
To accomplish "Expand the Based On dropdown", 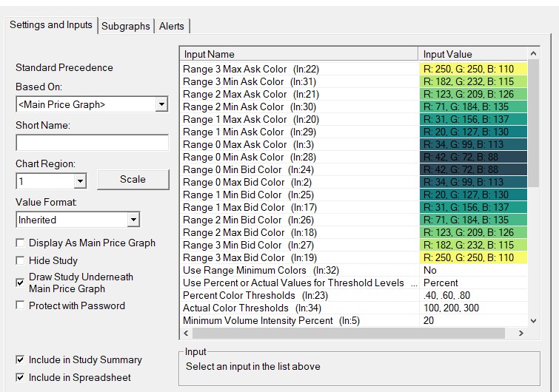I will [x=161, y=105].
